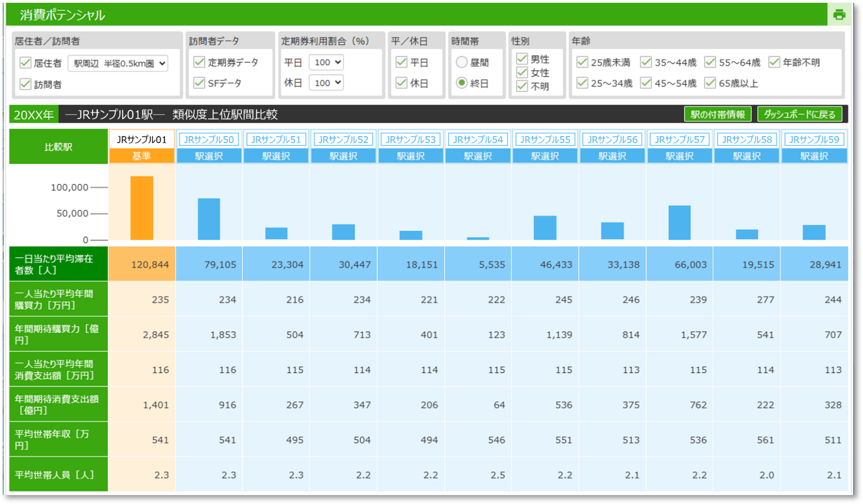Select the 年間期待購買力 row header

click(x=59, y=334)
